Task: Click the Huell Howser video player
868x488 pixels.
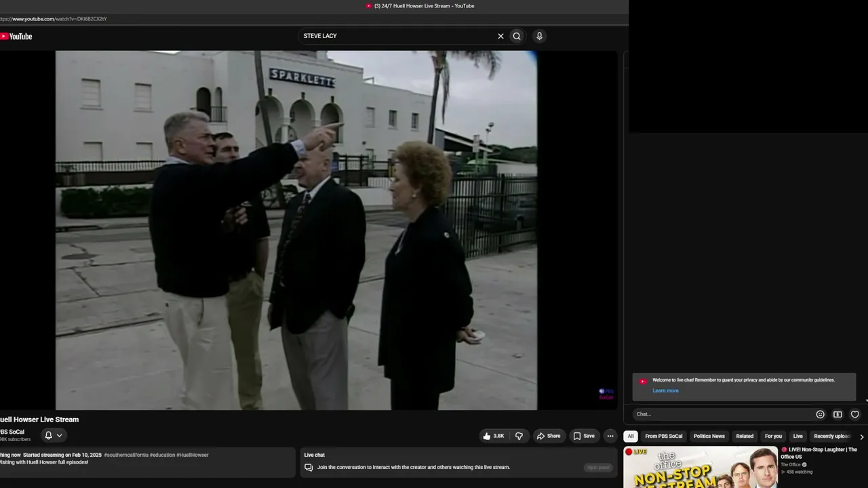Action: (309, 230)
